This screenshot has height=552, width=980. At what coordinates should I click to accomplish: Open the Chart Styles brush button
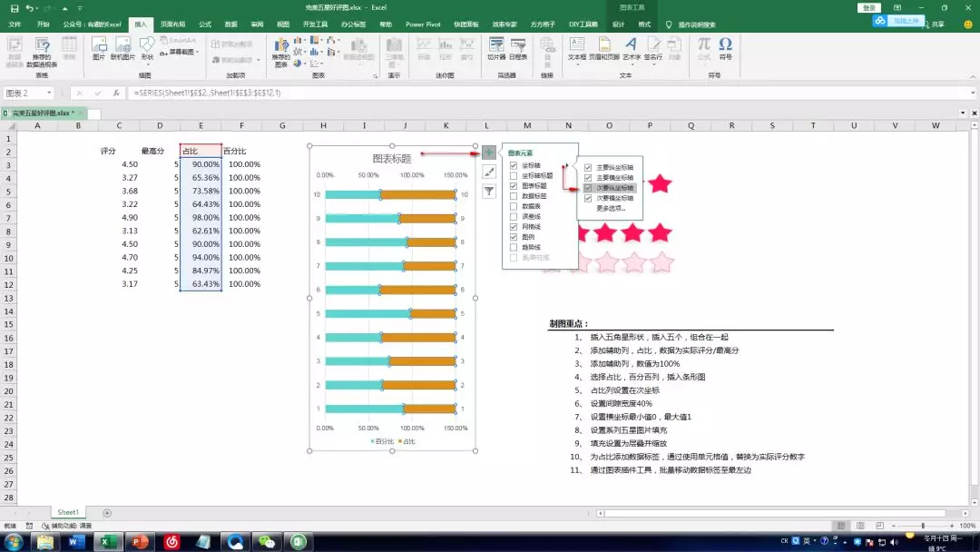(x=489, y=172)
